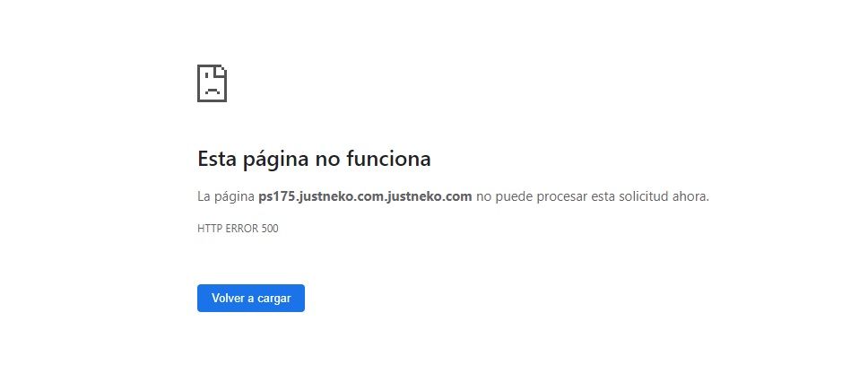
Task: Click the word "Esta" in the heading
Action: click(216, 159)
